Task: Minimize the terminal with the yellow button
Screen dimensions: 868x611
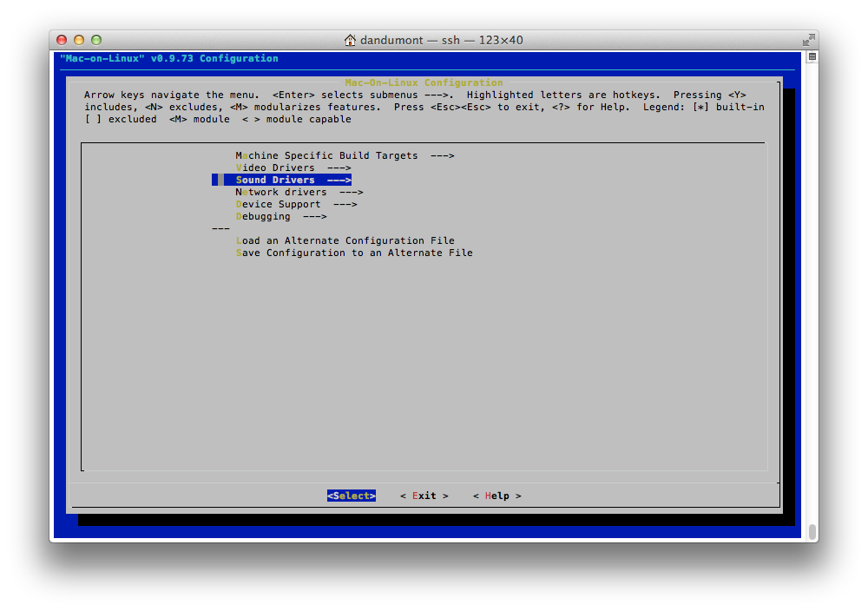Action: pyautogui.click(x=79, y=40)
